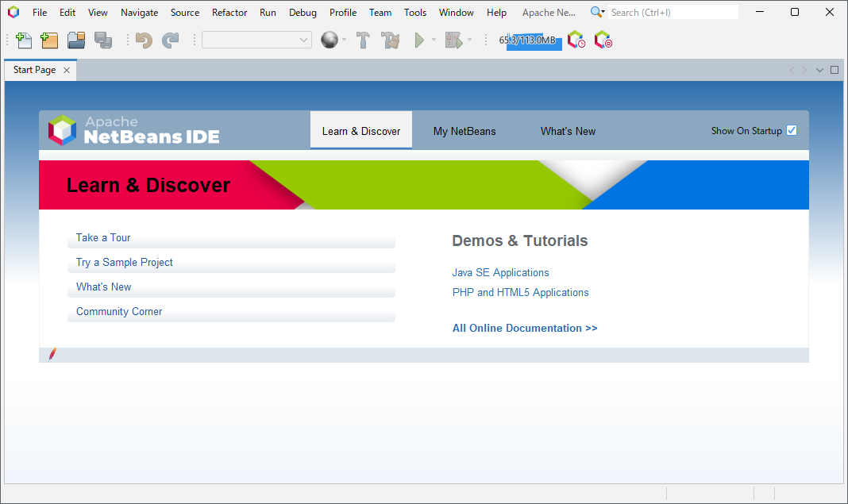Close the Start Page tab
848x504 pixels.
pyautogui.click(x=67, y=70)
